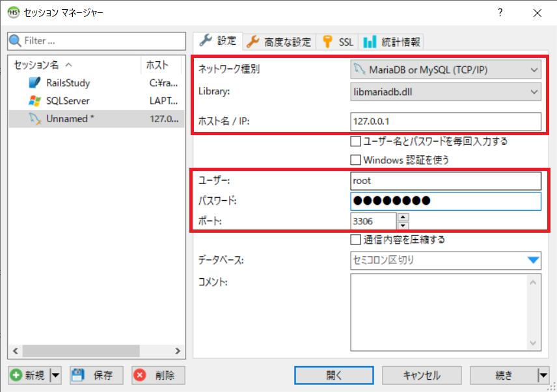Click the 削除 button

(x=158, y=375)
